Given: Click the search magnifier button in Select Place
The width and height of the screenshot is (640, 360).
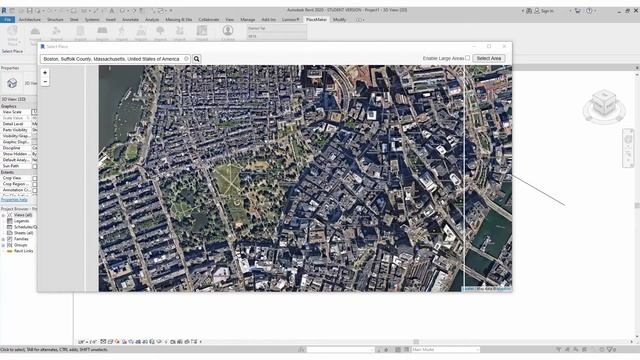Looking at the screenshot, I should [x=196, y=59].
